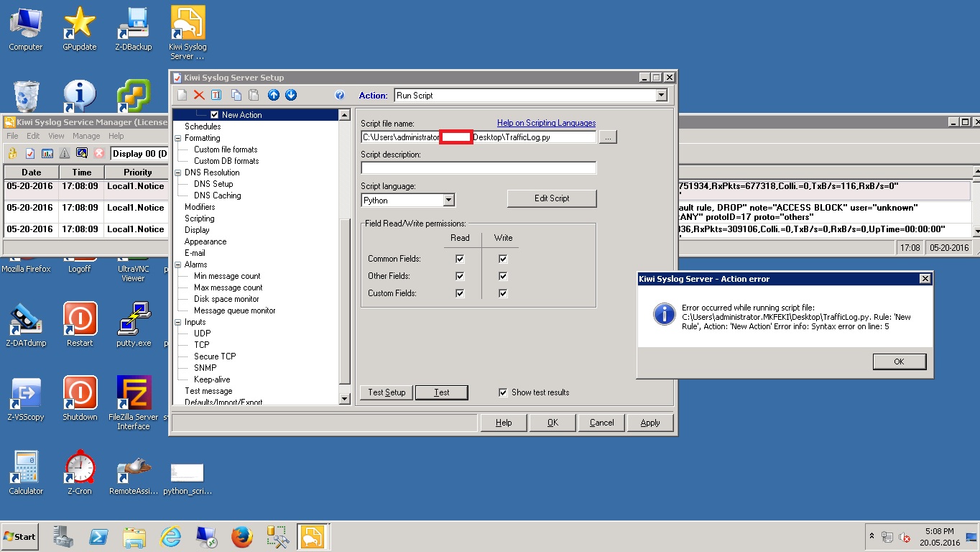The image size is (980, 552).
Task: Open the Help on Scripting Languages link
Action: point(546,123)
